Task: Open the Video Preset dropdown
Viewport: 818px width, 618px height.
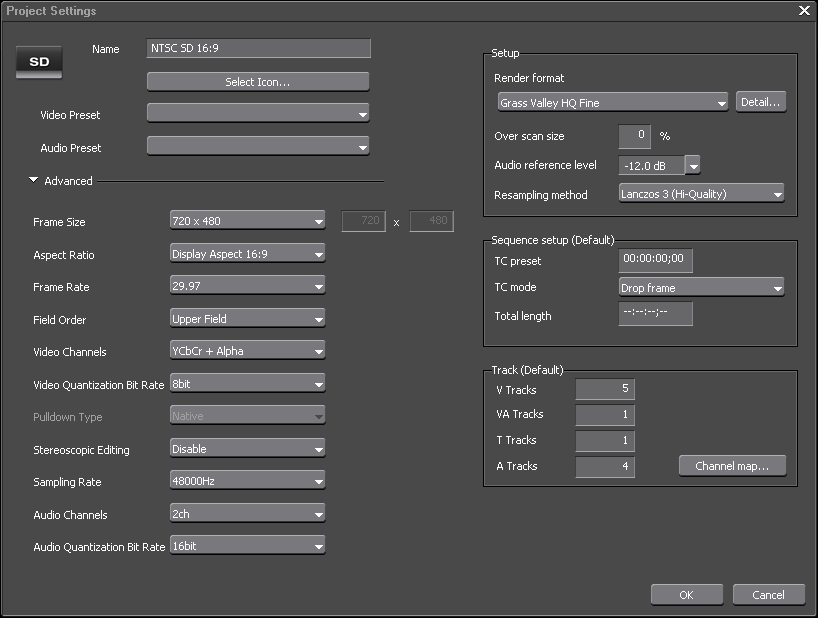Action: coord(258,114)
